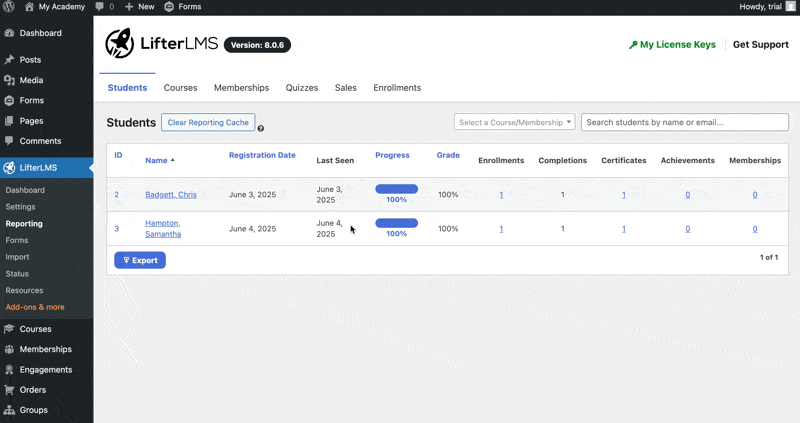Image resolution: width=800 pixels, height=423 pixels.
Task: Click the Courses graduation cap icon
Action: (9, 329)
